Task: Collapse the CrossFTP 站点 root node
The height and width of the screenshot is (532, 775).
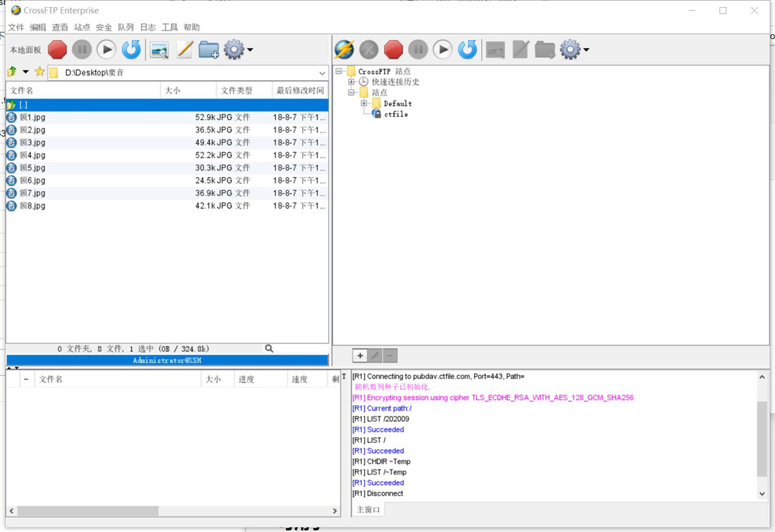Action: 340,71
